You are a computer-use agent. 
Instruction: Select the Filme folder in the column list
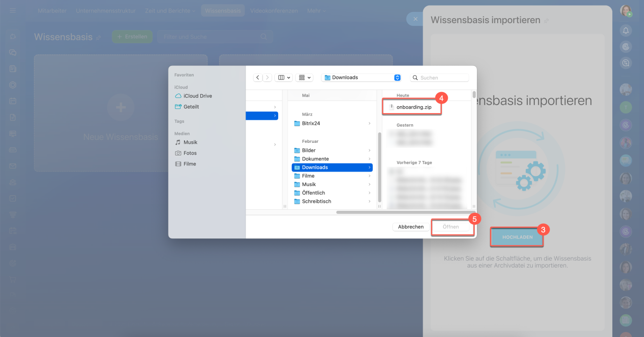(x=333, y=176)
